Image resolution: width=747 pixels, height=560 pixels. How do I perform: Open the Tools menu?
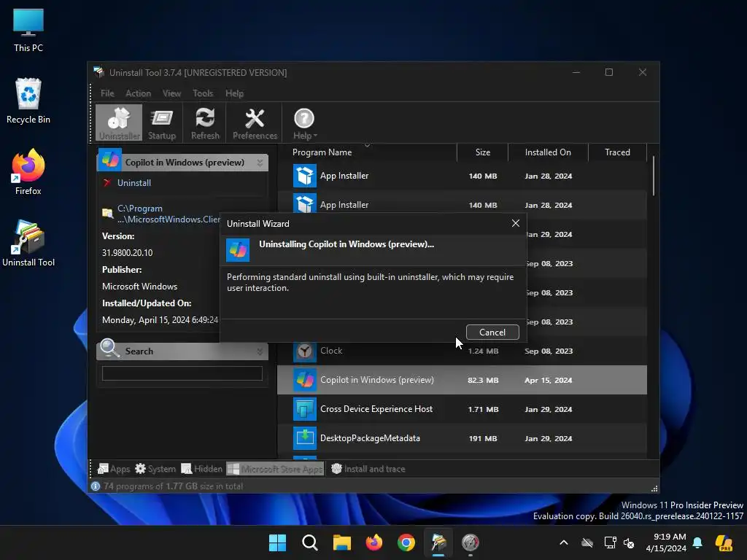203,93
